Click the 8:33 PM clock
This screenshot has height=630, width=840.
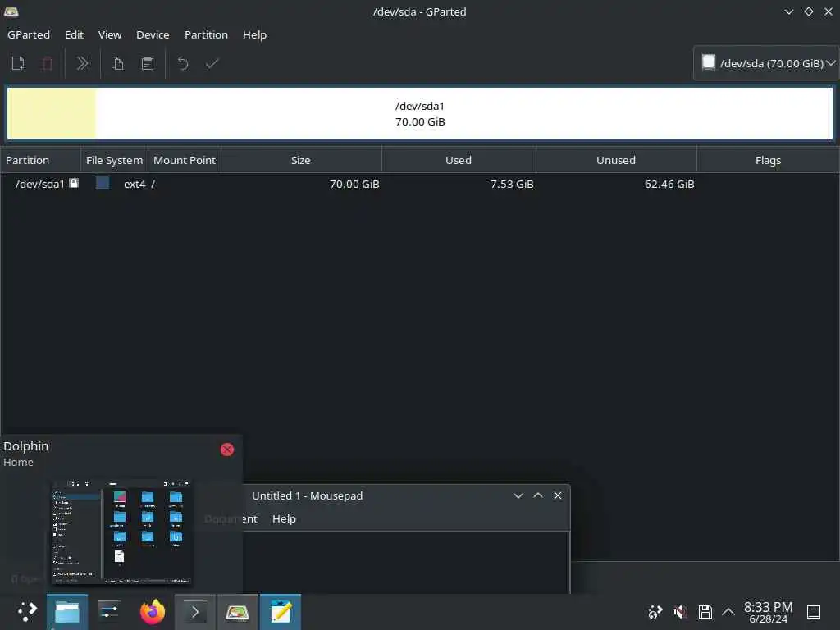(x=768, y=607)
